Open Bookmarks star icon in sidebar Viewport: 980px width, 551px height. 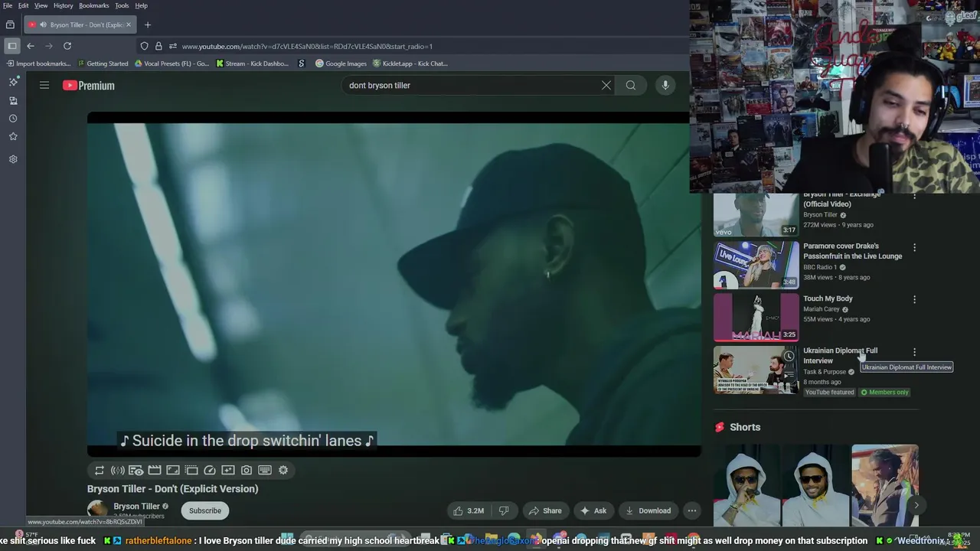click(13, 136)
